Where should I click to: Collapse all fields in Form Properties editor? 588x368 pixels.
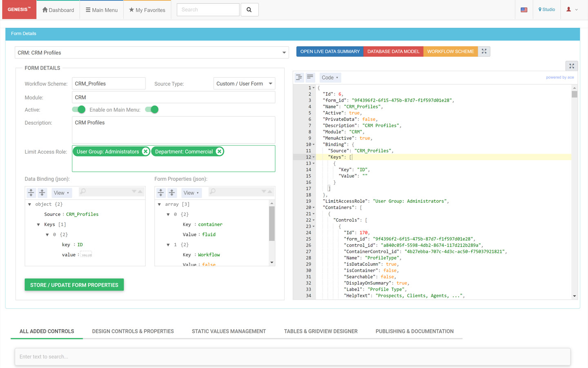172,193
